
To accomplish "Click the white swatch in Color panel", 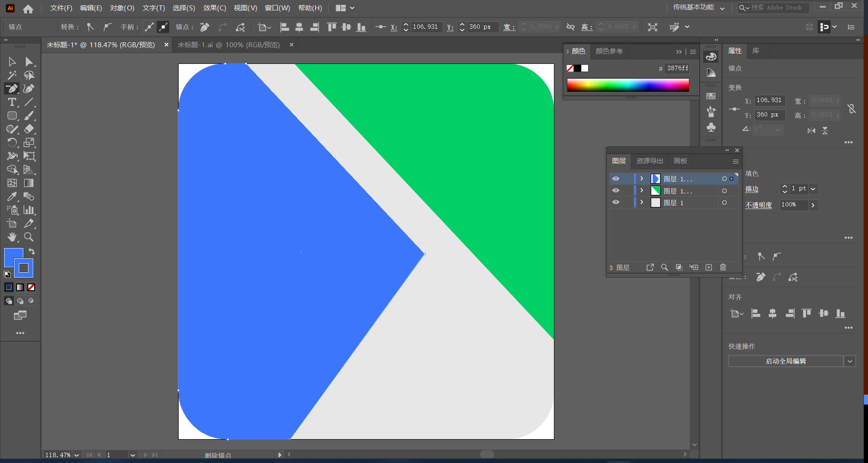I will pyautogui.click(x=585, y=68).
